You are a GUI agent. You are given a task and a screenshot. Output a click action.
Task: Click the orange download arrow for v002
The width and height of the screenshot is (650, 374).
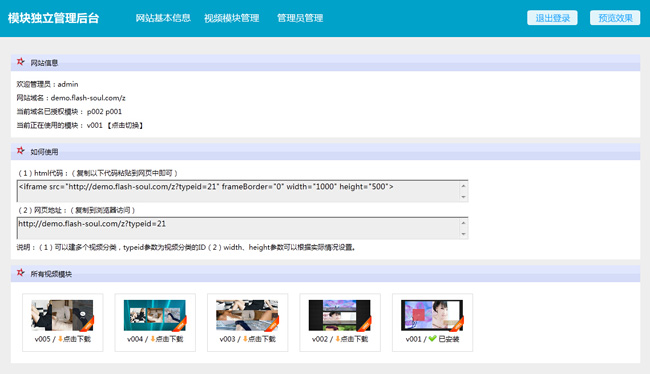[338, 339]
